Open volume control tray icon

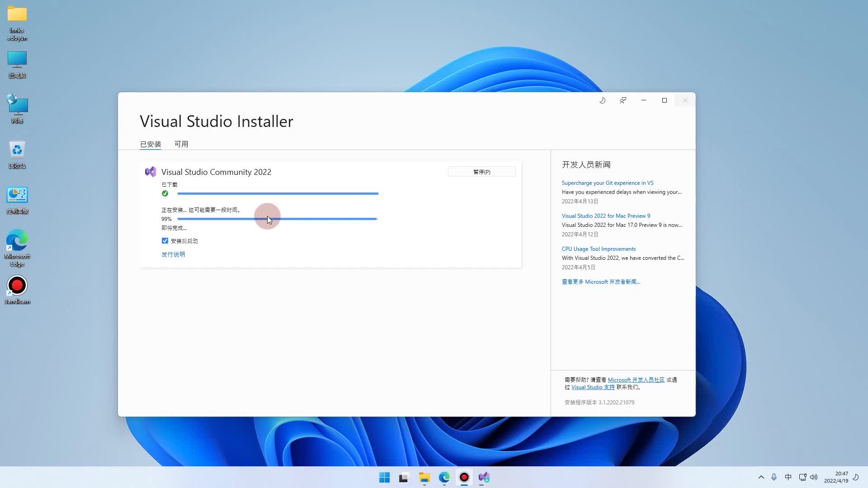tap(814, 477)
